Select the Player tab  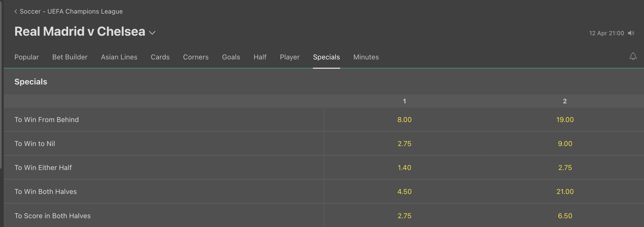(x=290, y=57)
